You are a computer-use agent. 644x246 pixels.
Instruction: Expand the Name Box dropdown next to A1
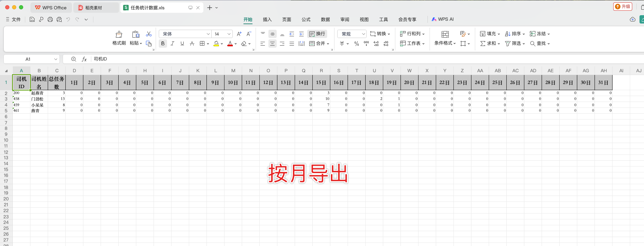(56, 59)
